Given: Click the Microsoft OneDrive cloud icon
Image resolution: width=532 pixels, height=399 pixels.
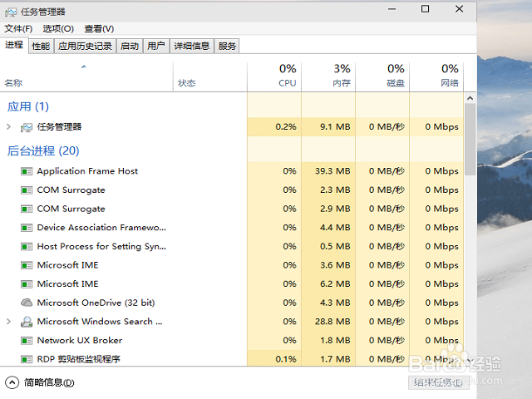Looking at the screenshot, I should coord(27,303).
